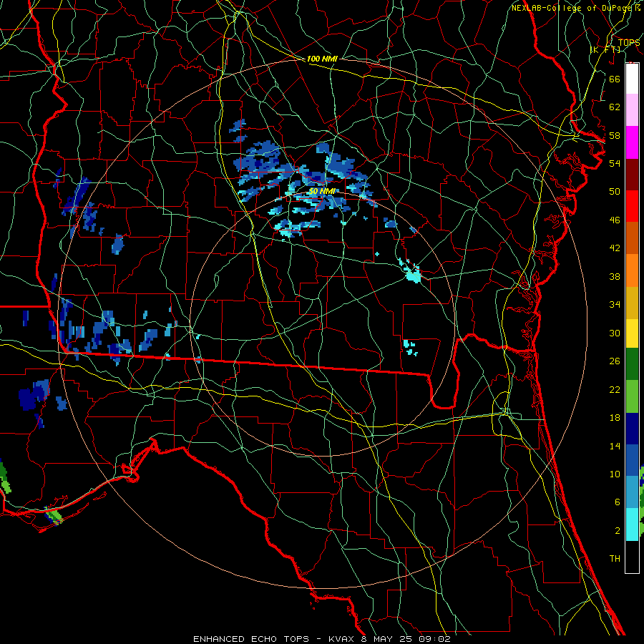This screenshot has width=644, height=644.
Task: Click the bright yellow legend swatch
Action: [632, 333]
